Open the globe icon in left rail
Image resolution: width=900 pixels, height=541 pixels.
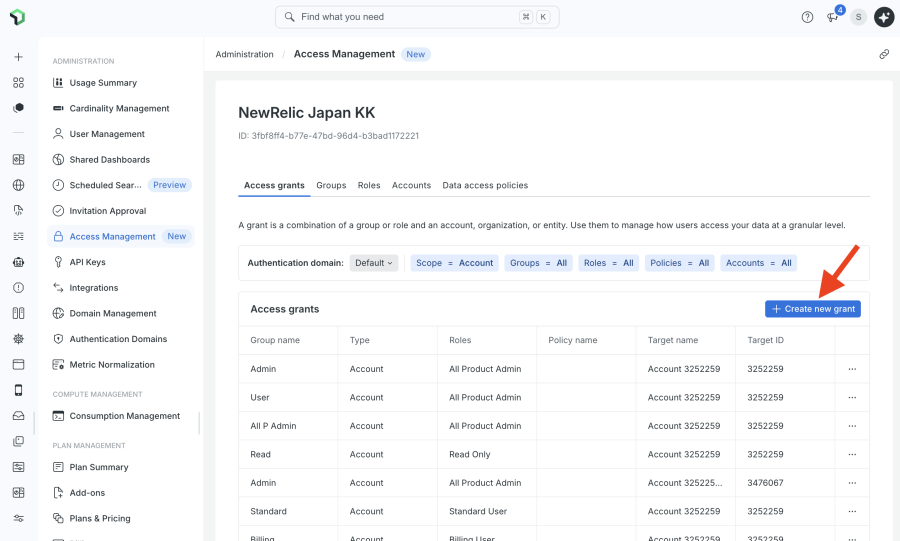(18, 185)
